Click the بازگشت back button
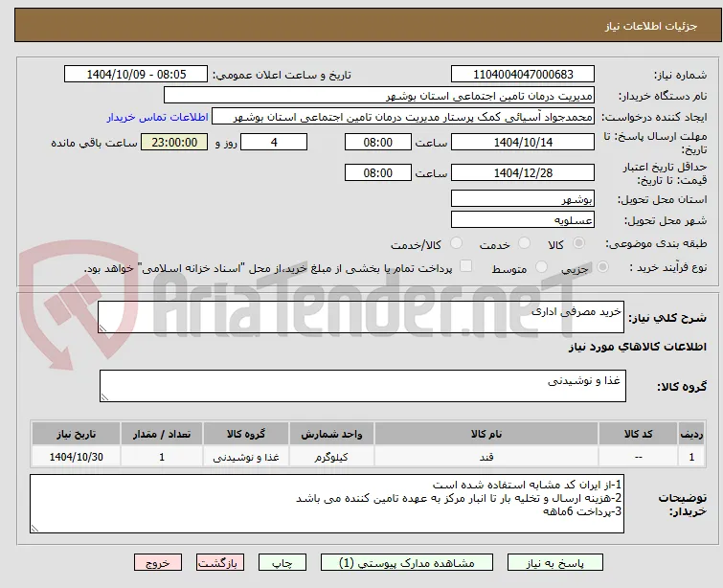723x588 pixels. (x=219, y=563)
